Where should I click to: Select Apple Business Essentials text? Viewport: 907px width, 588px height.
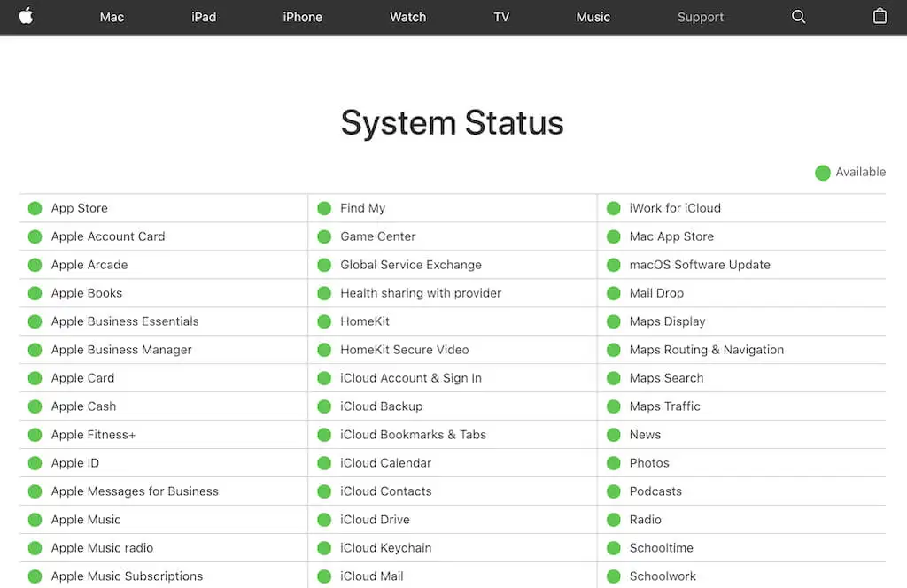[x=124, y=321]
